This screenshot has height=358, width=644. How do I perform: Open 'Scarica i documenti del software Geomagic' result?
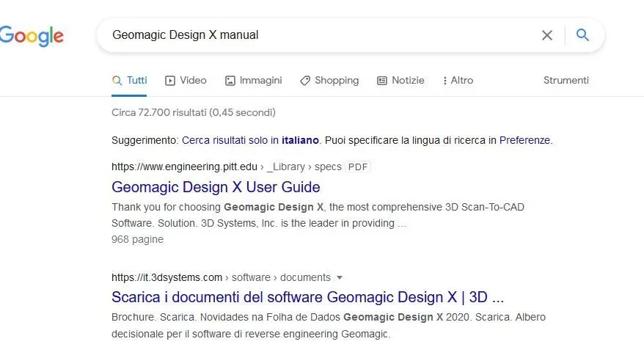307,297
